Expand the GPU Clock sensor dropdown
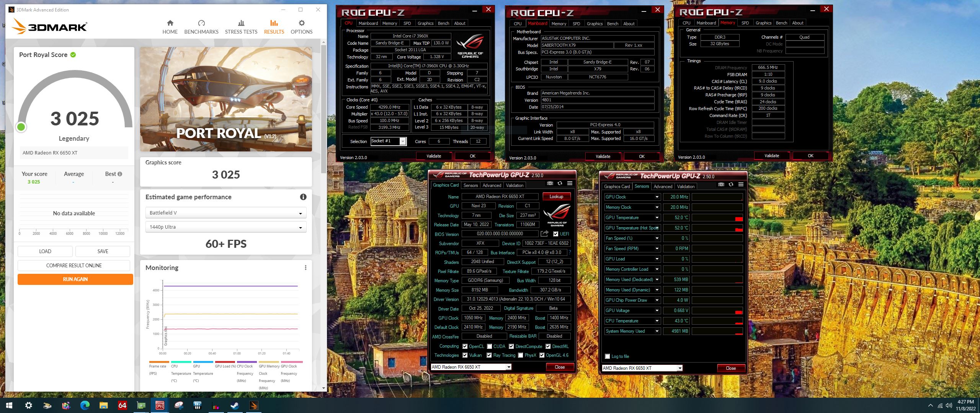The height and width of the screenshot is (413, 980). [x=657, y=197]
